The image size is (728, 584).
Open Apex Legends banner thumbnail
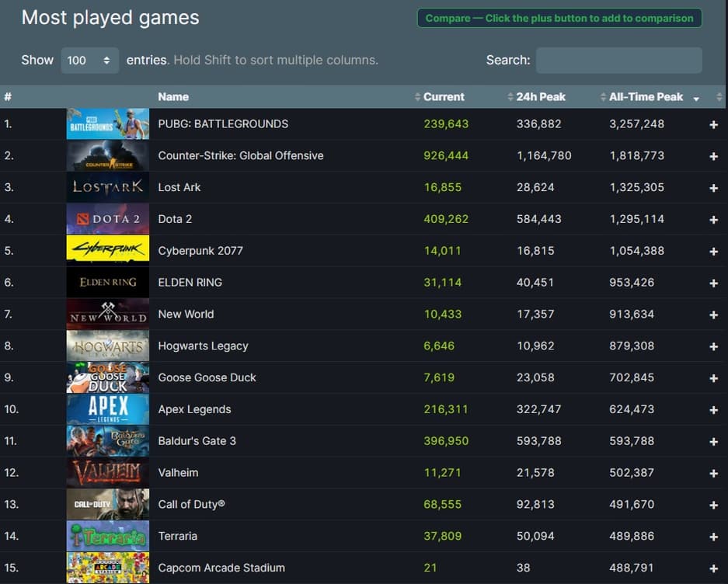[108, 409]
